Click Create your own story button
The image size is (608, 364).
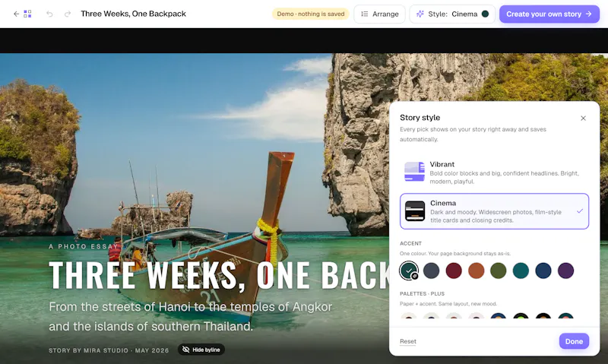click(549, 14)
